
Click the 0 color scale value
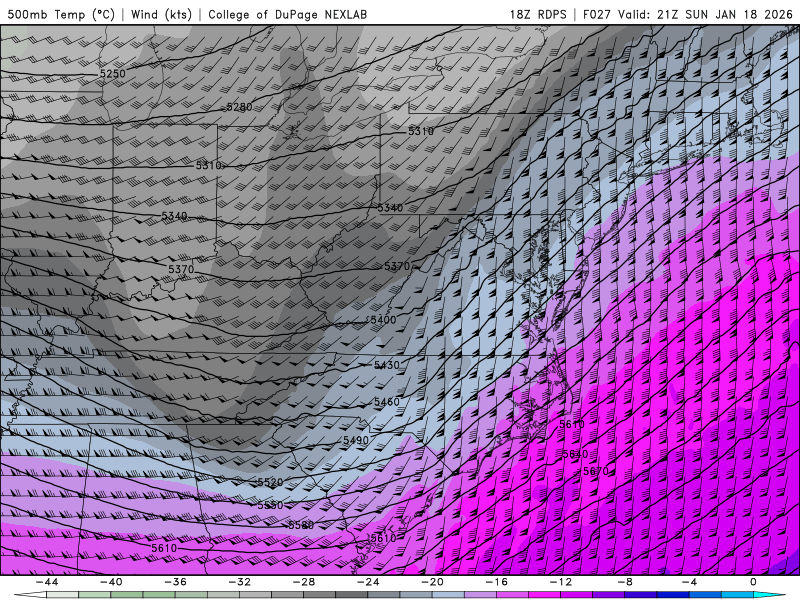(753, 582)
